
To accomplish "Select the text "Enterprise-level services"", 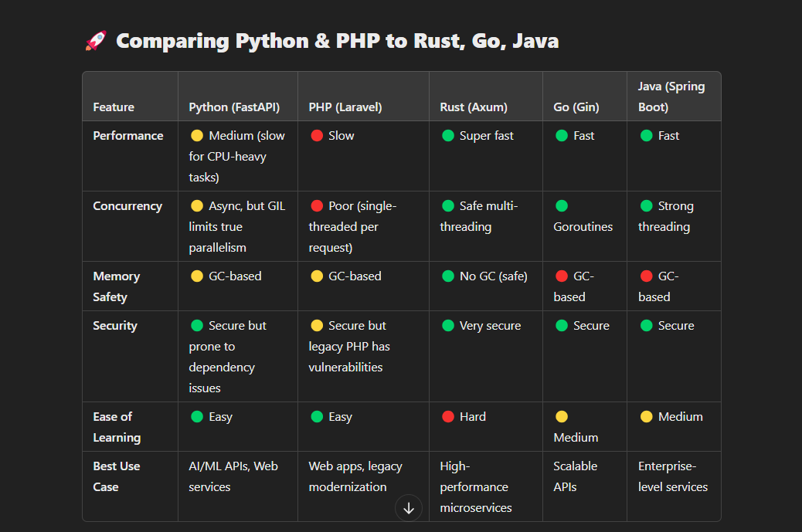I will point(673,476).
